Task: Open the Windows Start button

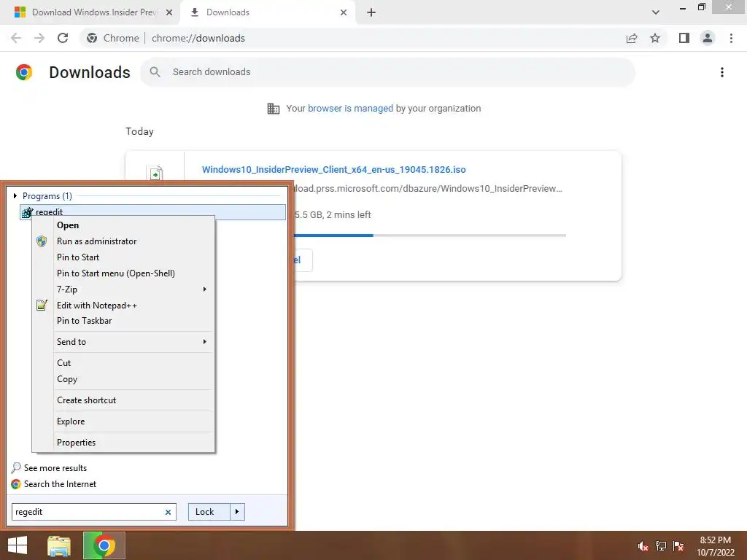Action: 18,545
